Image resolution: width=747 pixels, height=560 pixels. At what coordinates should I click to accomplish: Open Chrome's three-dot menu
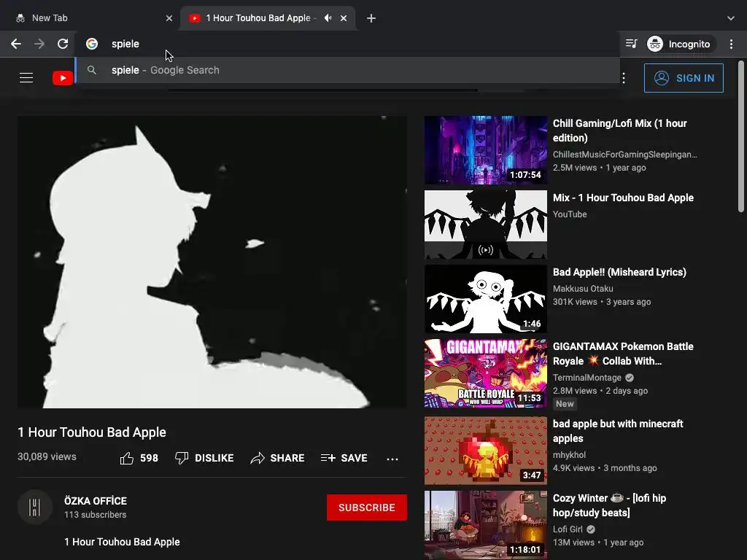[x=731, y=44]
